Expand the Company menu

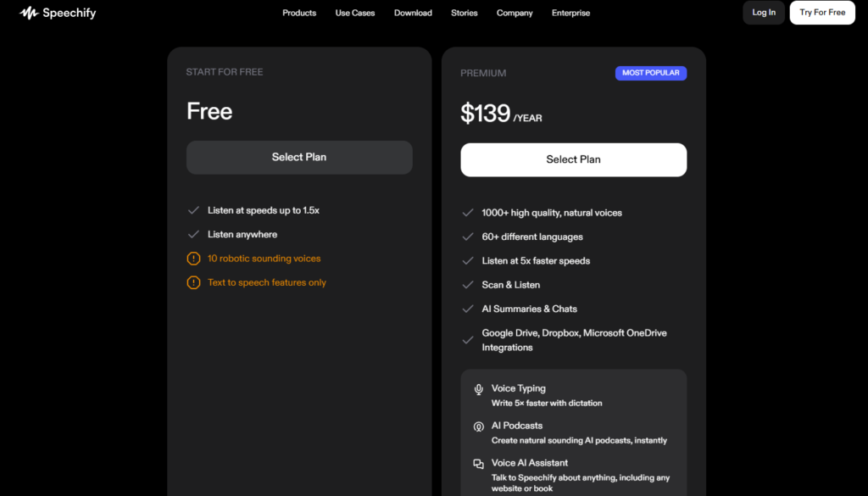tap(515, 13)
